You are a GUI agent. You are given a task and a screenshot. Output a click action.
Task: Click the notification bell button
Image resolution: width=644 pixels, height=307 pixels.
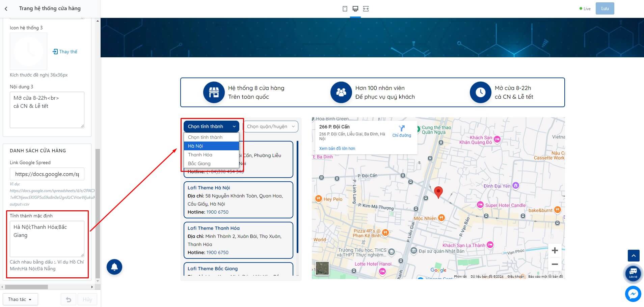click(x=114, y=267)
